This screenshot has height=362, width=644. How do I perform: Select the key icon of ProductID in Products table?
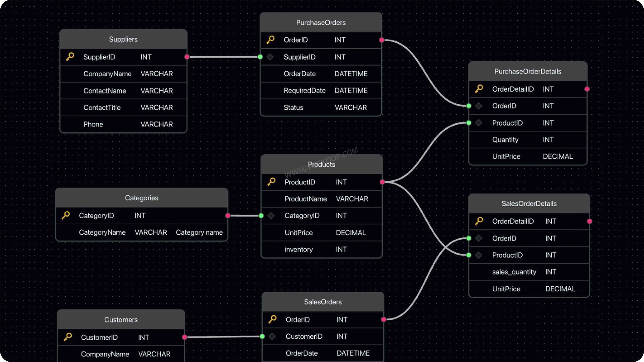click(271, 182)
